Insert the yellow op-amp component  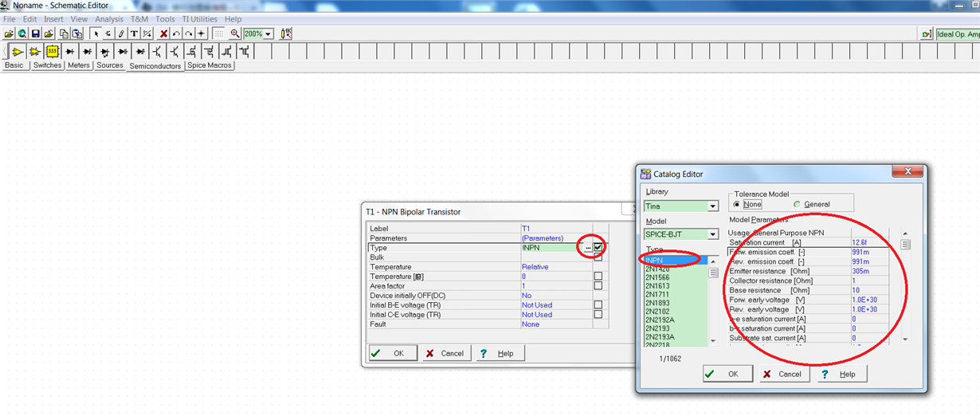click(17, 52)
